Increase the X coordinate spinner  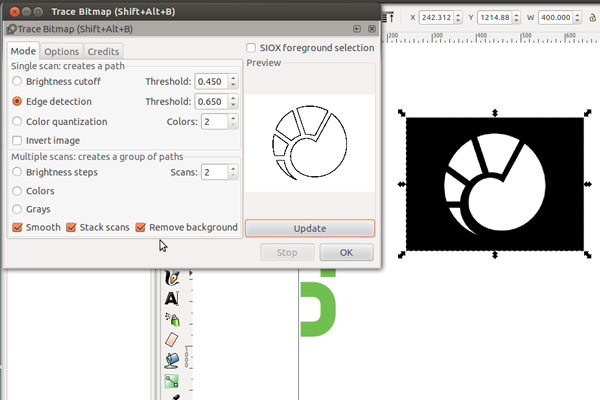[x=458, y=15]
